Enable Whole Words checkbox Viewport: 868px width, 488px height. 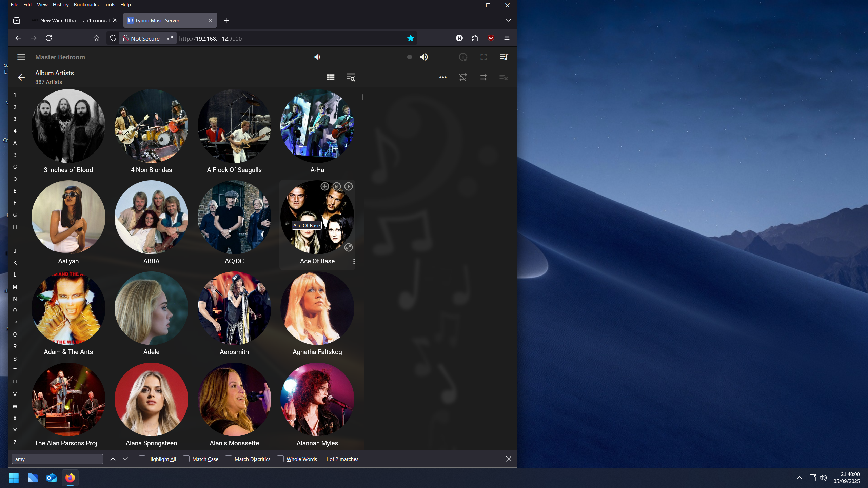point(280,459)
